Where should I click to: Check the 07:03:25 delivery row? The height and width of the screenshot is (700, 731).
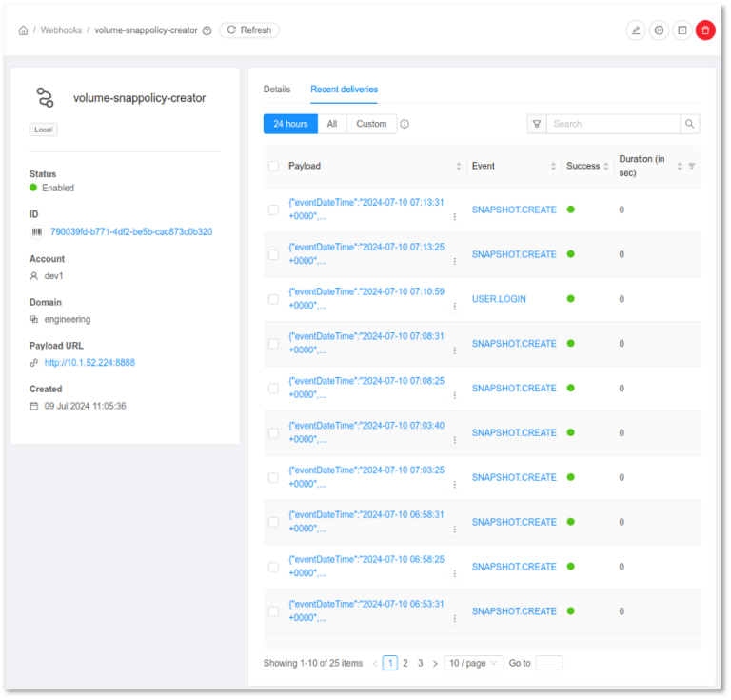(x=274, y=478)
